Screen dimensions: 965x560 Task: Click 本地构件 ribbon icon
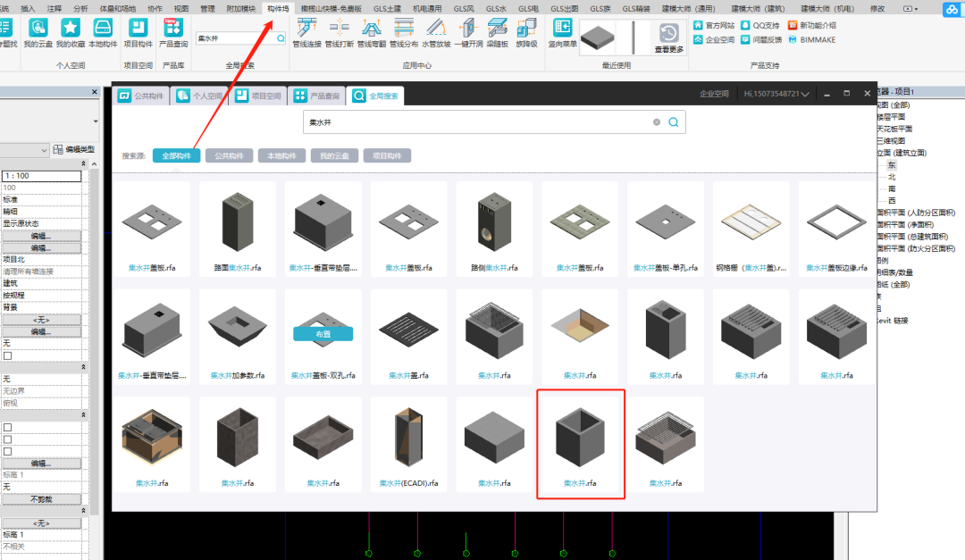(x=102, y=33)
